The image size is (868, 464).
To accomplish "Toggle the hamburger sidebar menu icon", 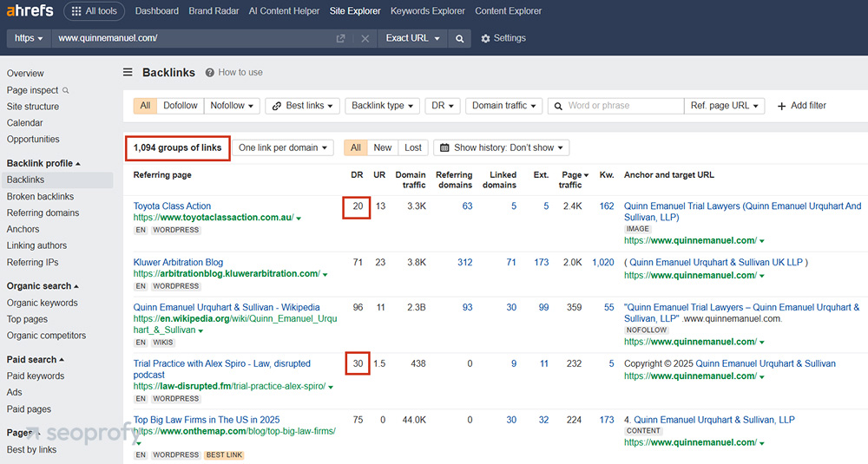I will pos(128,73).
